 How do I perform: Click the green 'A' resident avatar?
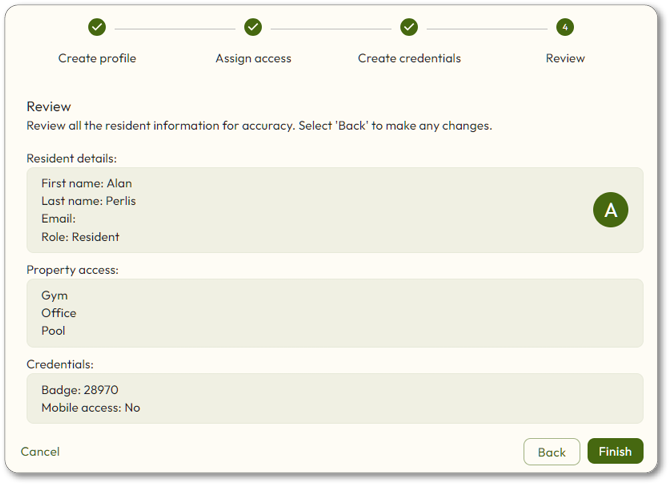611,210
